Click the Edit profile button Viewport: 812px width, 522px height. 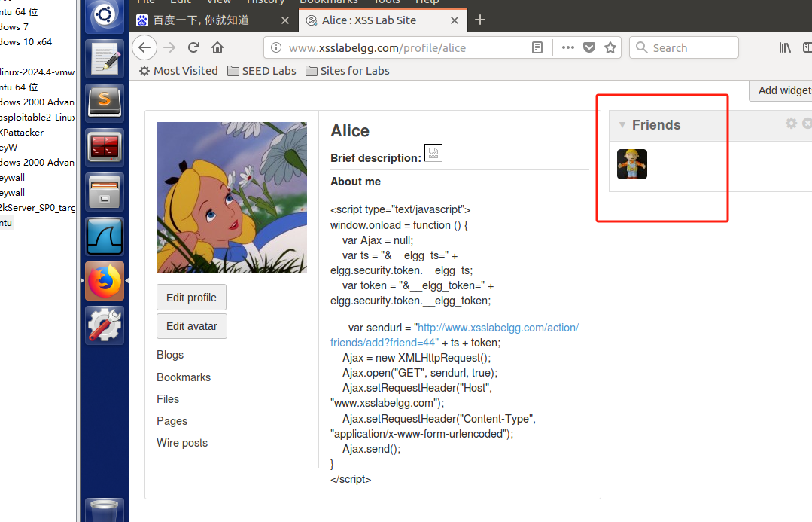[x=192, y=298]
